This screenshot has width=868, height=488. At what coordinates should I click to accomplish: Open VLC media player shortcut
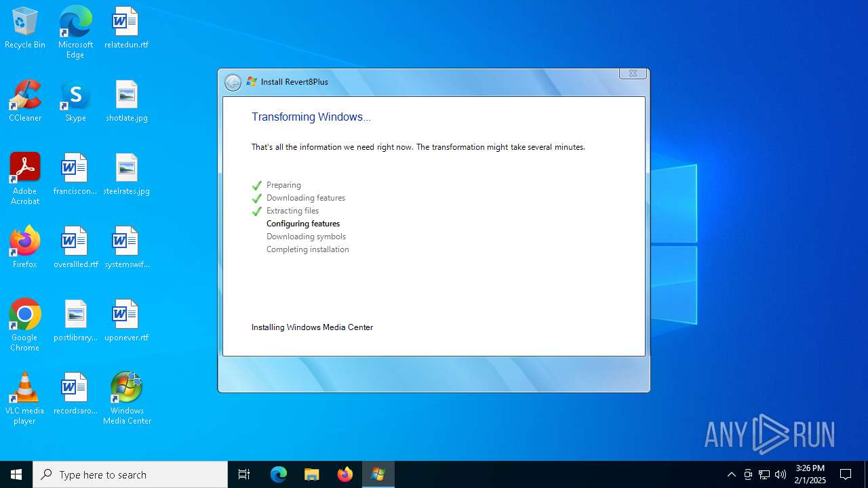25,399
